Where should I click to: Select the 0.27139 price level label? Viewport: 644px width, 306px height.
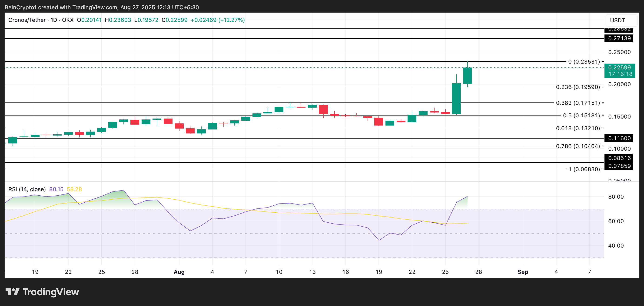click(x=619, y=38)
